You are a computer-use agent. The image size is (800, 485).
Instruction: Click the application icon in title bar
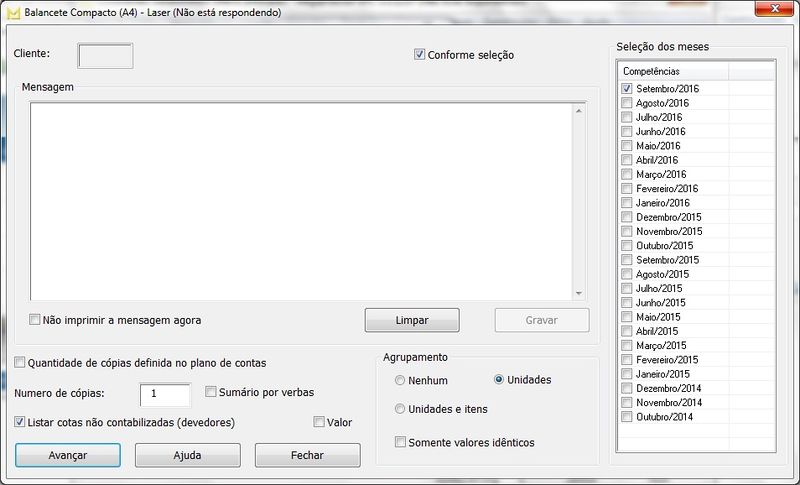click(12, 12)
